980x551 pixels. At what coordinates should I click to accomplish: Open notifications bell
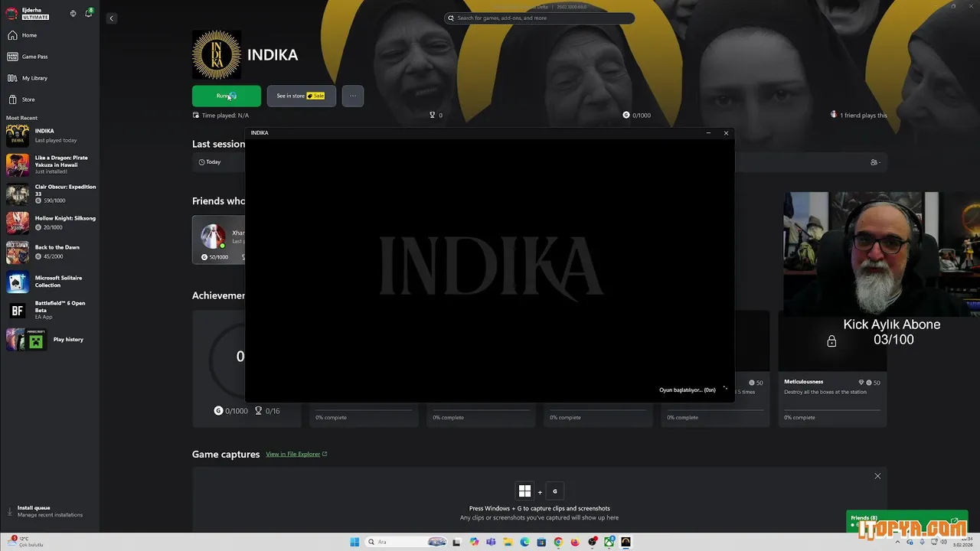pos(88,13)
